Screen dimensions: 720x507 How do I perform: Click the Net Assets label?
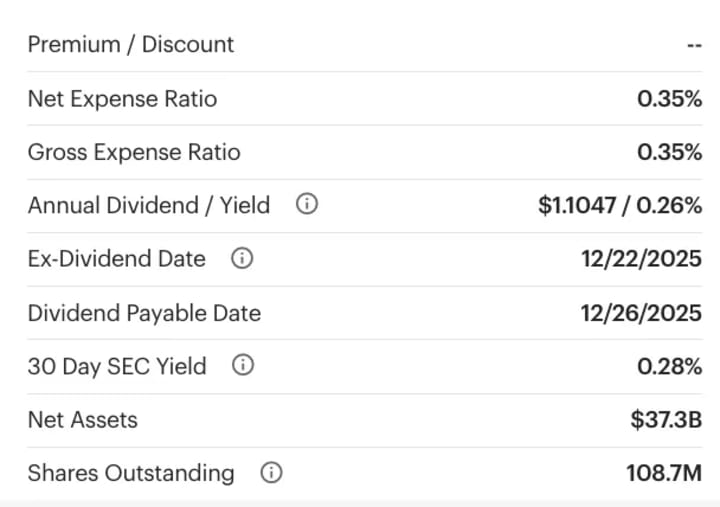pyautogui.click(x=83, y=420)
